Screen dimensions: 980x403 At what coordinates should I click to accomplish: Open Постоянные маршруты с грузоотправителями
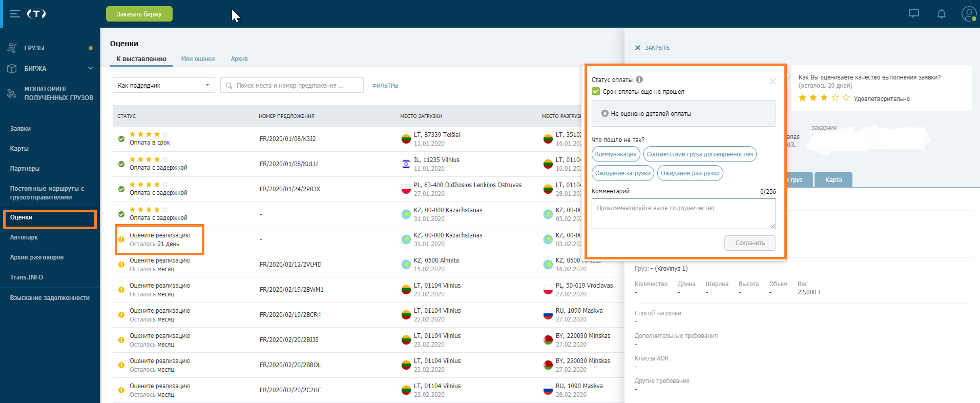coord(47,193)
